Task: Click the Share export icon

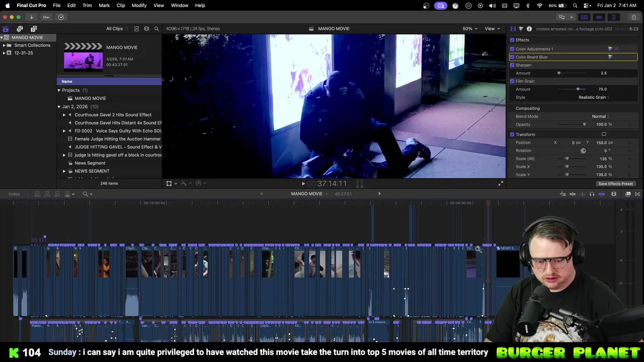Action: [x=633, y=17]
